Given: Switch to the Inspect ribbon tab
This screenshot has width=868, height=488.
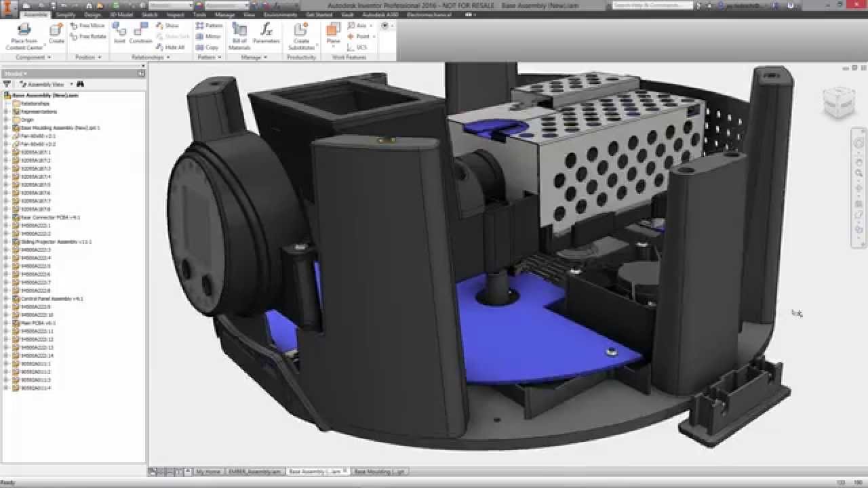Looking at the screenshot, I should (x=175, y=14).
